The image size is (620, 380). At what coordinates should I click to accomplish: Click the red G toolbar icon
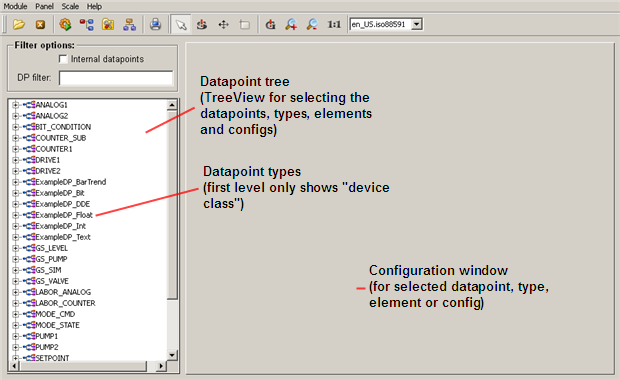[270, 25]
